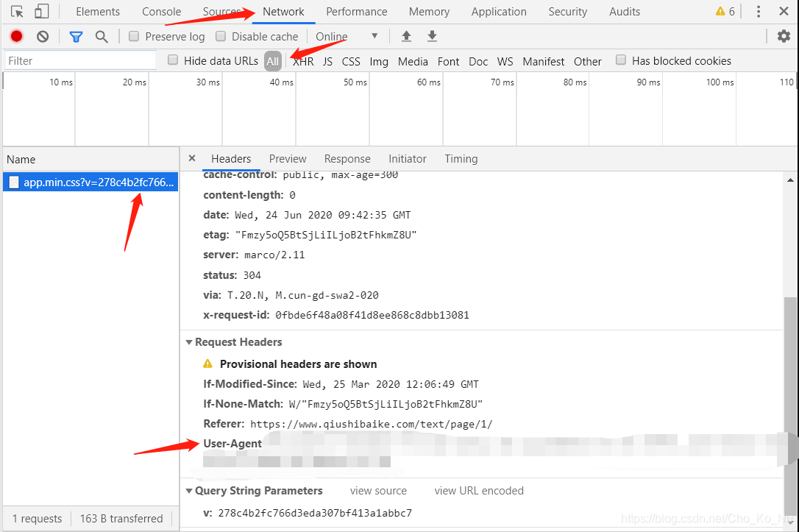The height and width of the screenshot is (532, 799).
Task: Click into the Filter text field
Action: (80, 60)
